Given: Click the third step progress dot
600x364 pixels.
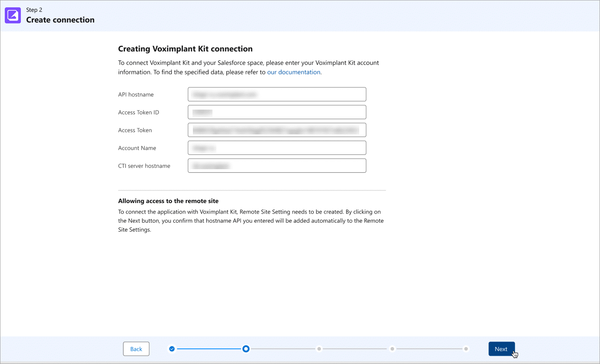Looking at the screenshot, I should tap(319, 349).
